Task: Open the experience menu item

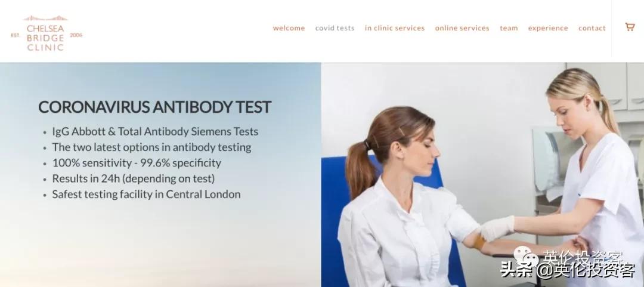Action: coord(548,29)
